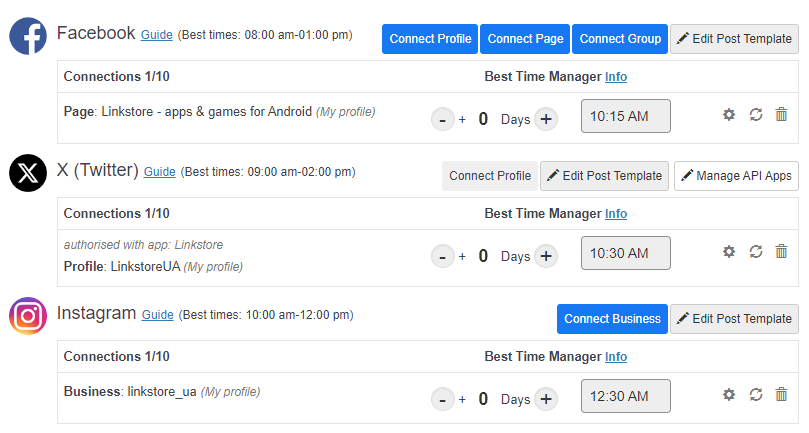Image resolution: width=809 pixels, height=433 pixels.
Task: Open Best Time Manager Info link for Instagram
Action: (x=616, y=357)
